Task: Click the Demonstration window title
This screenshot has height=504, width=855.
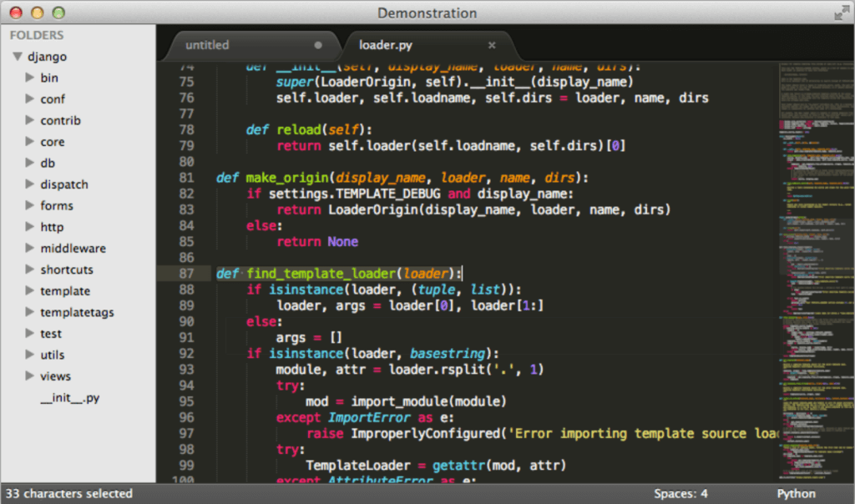Action: click(427, 13)
